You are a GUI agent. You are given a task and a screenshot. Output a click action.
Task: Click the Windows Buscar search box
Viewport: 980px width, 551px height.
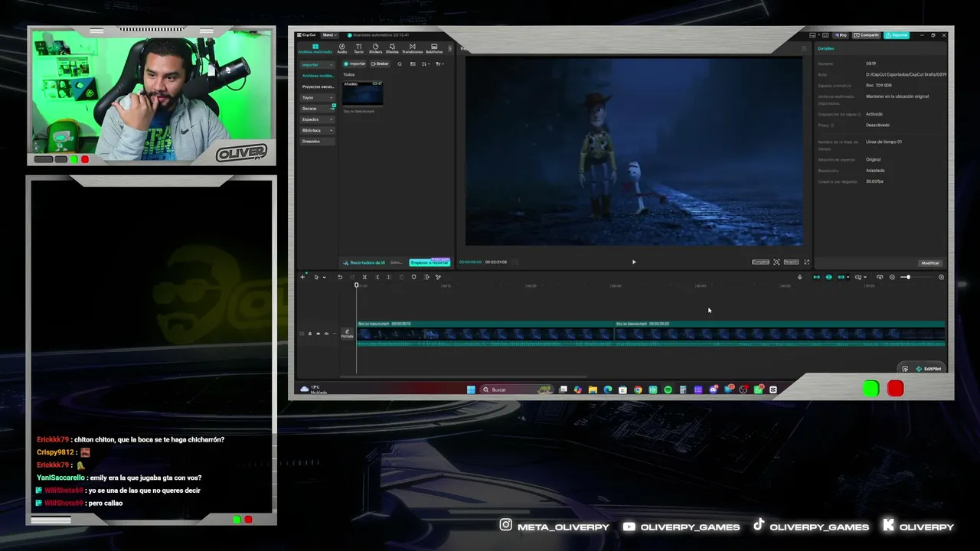click(x=517, y=390)
